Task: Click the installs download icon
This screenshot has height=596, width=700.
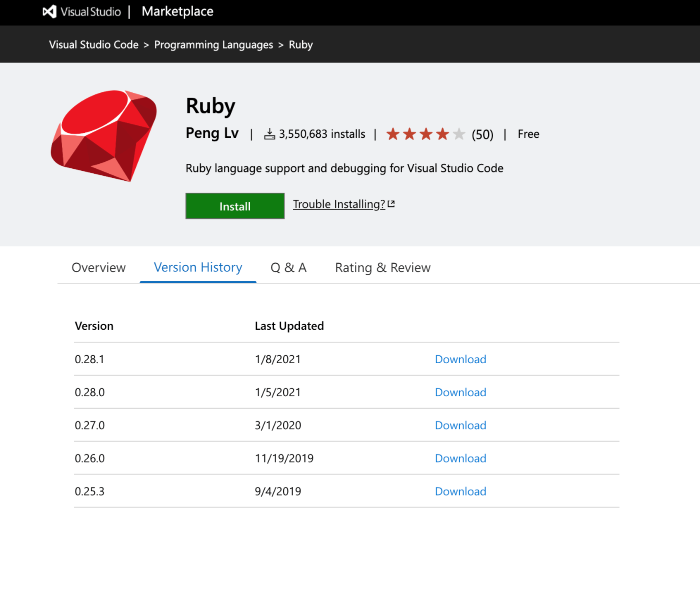Action: (270, 133)
